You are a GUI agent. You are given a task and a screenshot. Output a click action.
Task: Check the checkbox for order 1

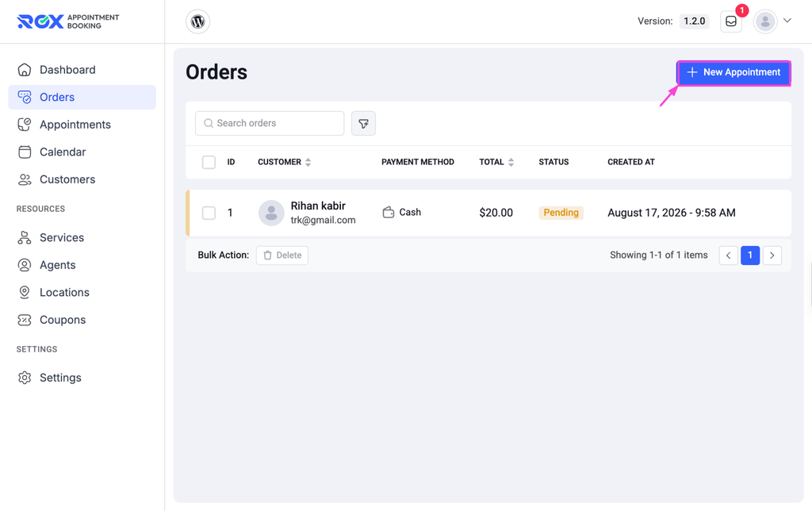(209, 213)
